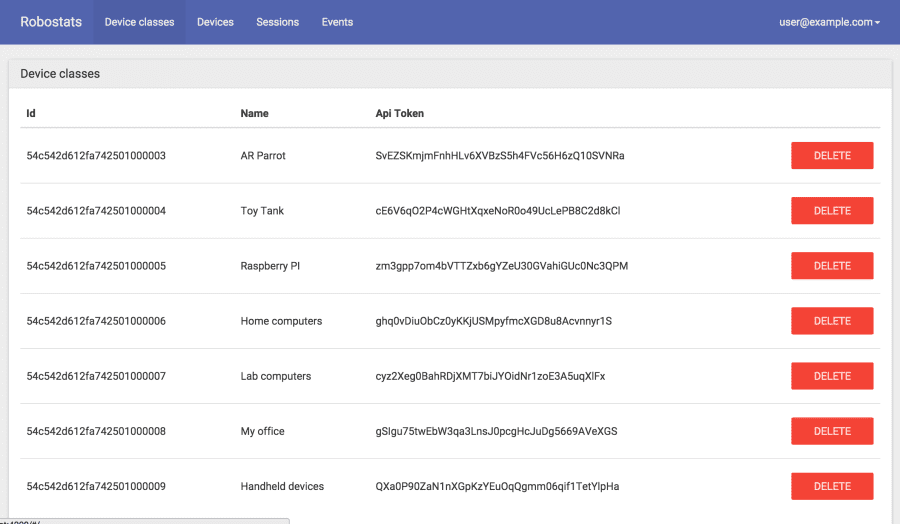Select the id ending in 000004
The image size is (900, 524).
[96, 211]
